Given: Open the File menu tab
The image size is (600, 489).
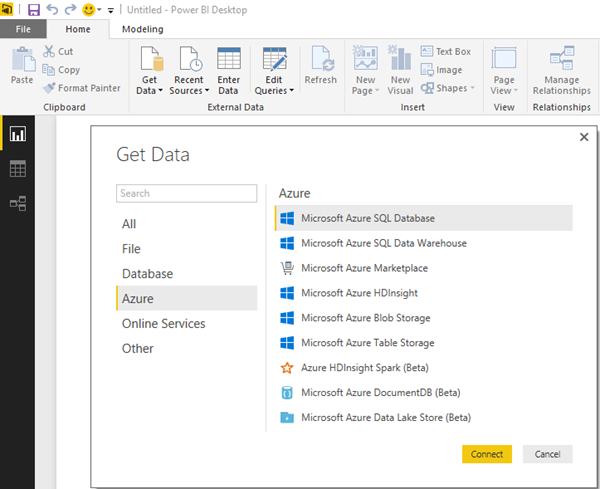Looking at the screenshot, I should tap(23, 29).
